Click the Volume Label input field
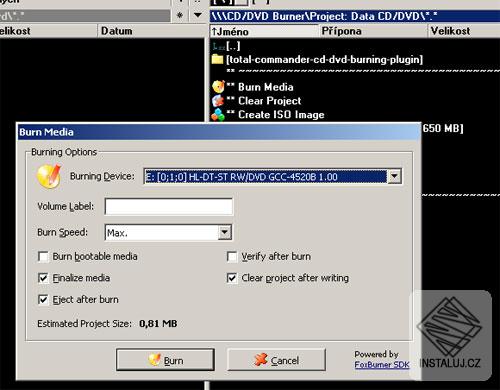Viewport: 500px width, 390px height. [169, 207]
